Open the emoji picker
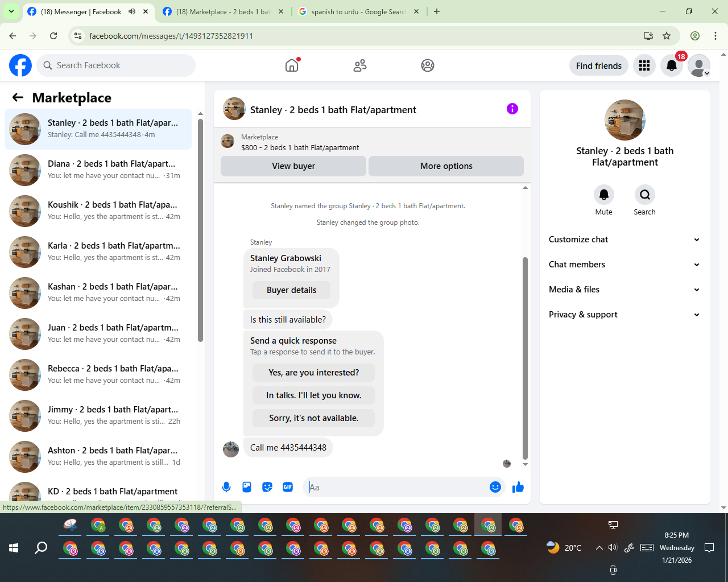 pos(495,487)
